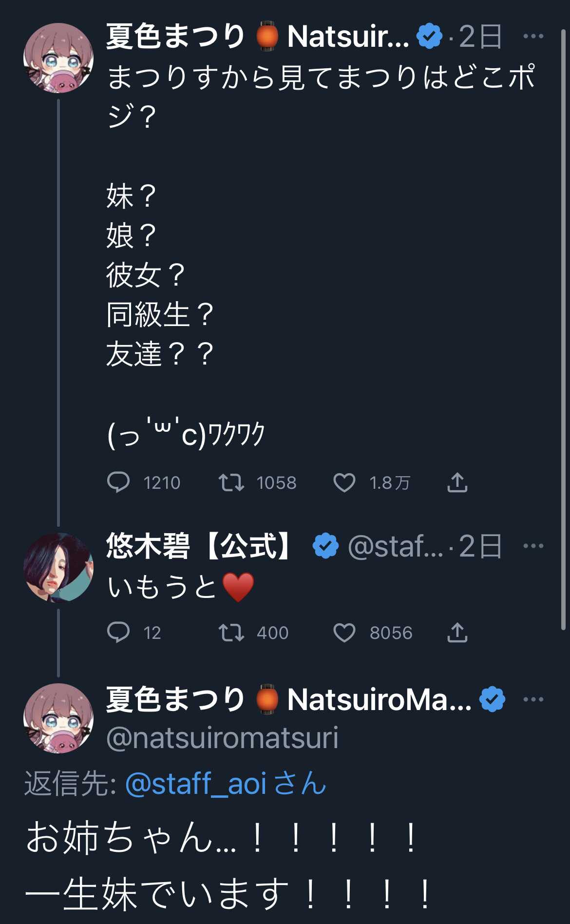This screenshot has width=570, height=924.
Task: Open more options on the bottom tweet
Action: click(x=533, y=699)
